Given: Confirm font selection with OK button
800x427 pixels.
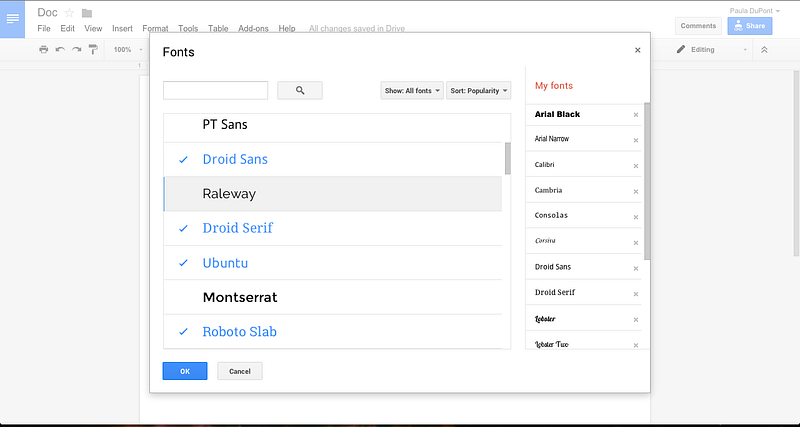Looking at the screenshot, I should coord(185,371).
